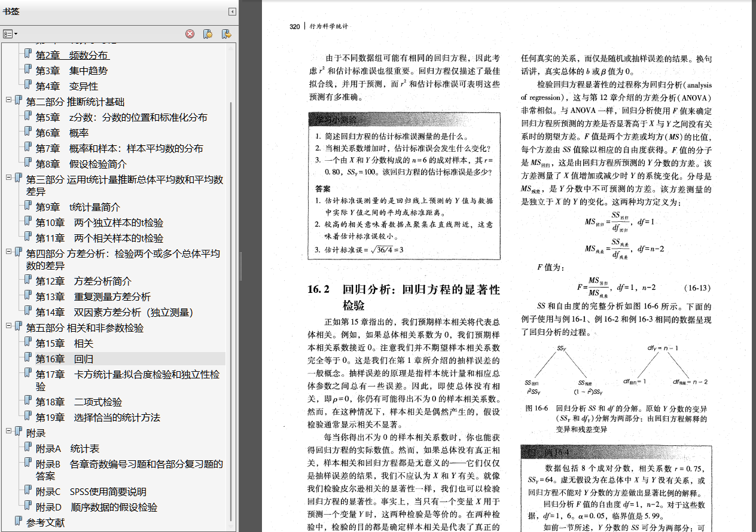Viewport: 756px width, 532px height.
Task: Select the 附录 bookmark text
Action: [36, 433]
